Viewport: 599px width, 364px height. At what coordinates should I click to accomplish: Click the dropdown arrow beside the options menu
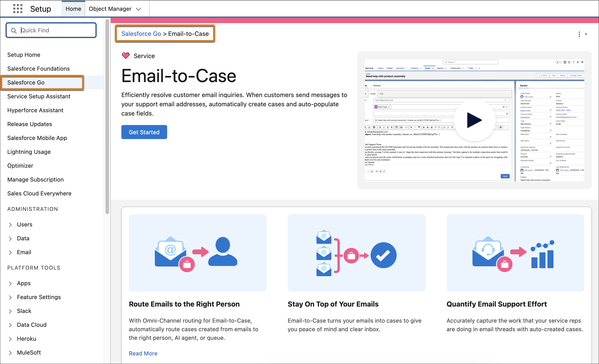[586, 34]
